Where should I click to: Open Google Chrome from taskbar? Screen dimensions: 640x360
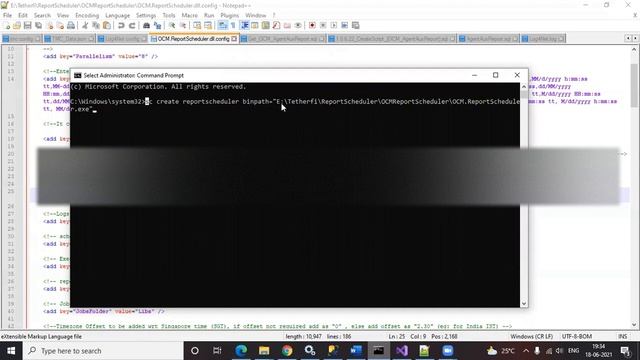pyautogui.click(x=287, y=351)
